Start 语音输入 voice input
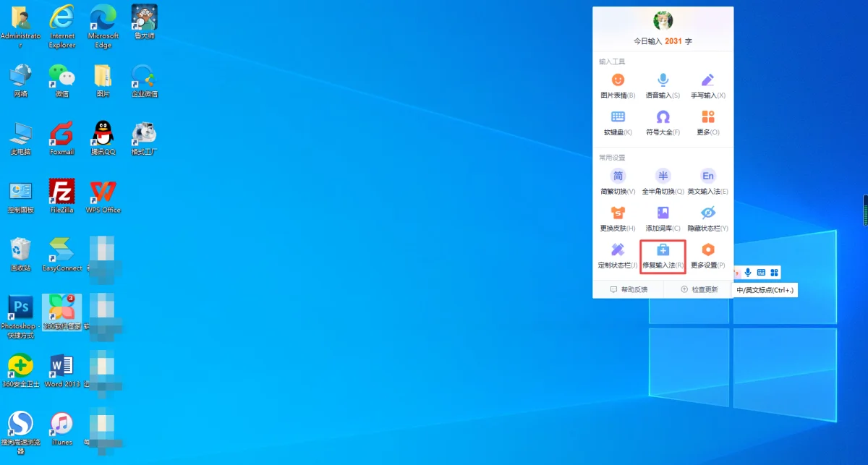Viewport: 868px width, 465px height. pos(663,80)
